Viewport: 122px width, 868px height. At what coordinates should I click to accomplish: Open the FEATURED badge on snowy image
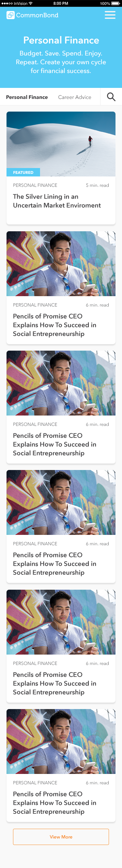(23, 172)
